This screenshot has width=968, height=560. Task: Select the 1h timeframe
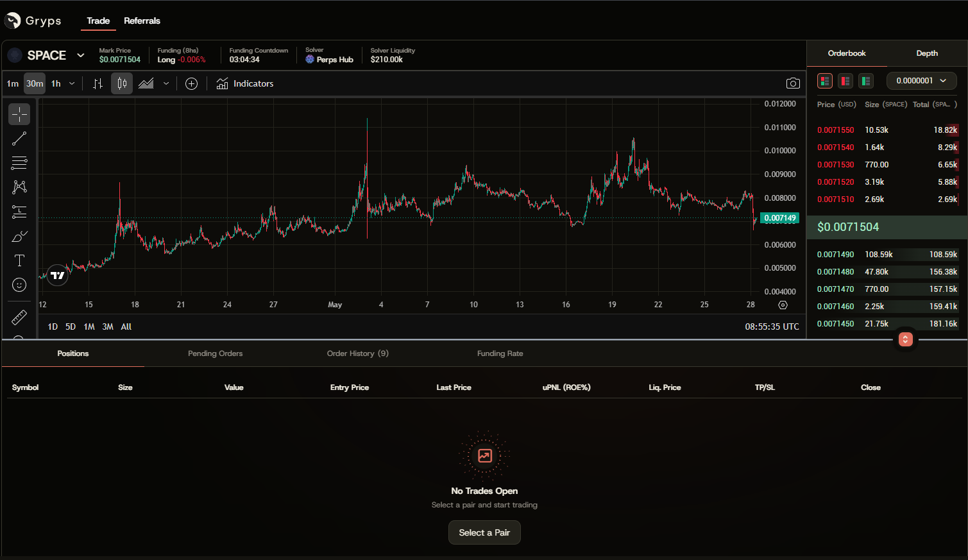[x=56, y=83]
